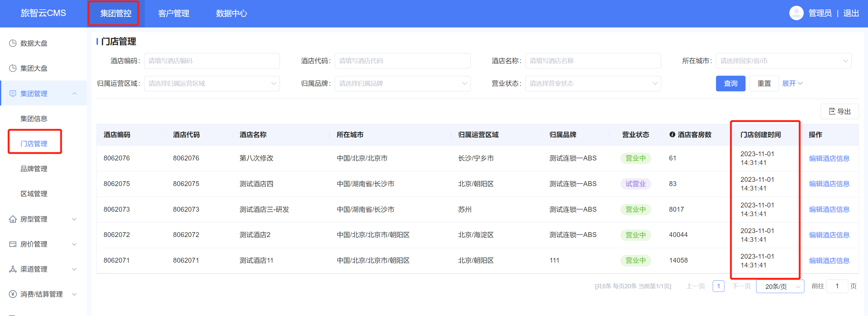Open 品牌管理 in the sidebar

(x=34, y=169)
